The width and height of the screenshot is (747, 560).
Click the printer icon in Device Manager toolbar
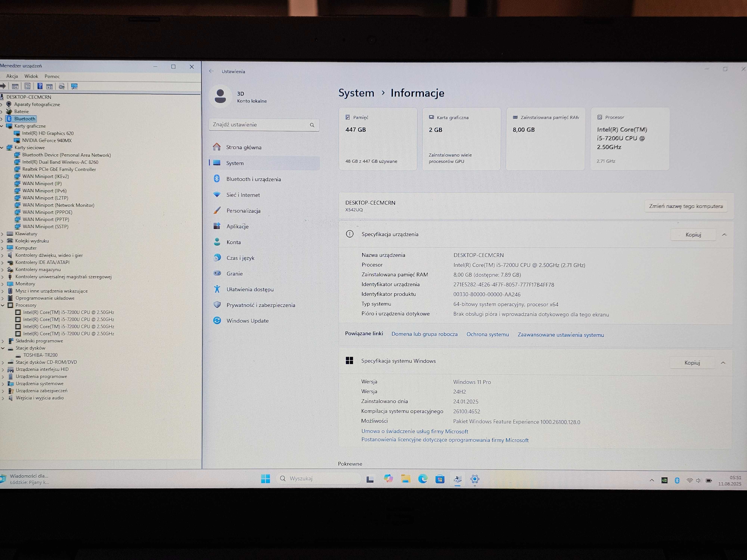(61, 86)
